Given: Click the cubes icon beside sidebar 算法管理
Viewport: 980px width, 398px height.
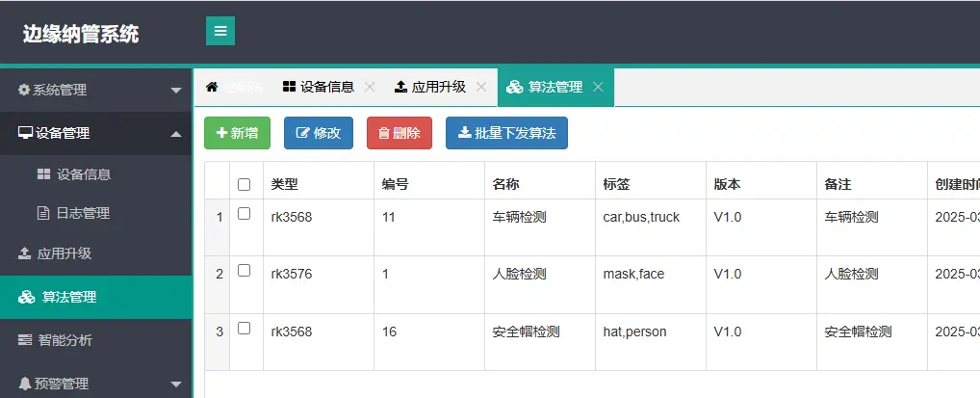Looking at the screenshot, I should [26, 297].
